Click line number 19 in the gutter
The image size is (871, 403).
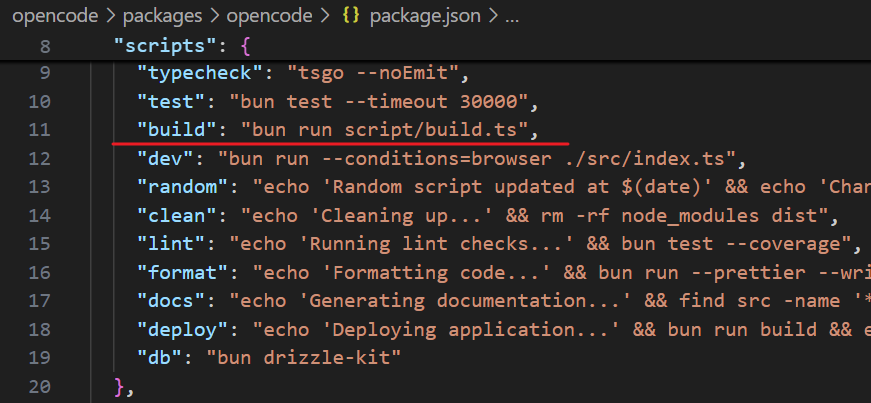38,358
